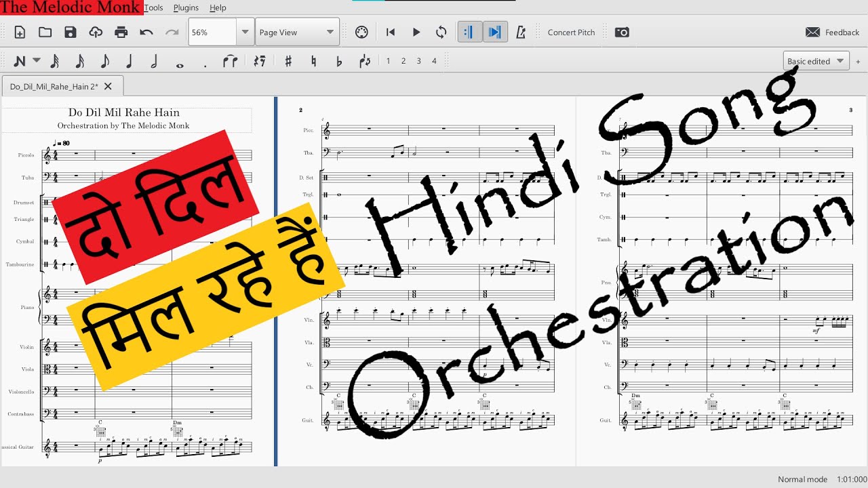Click the Viola instrument label
This screenshot has height=488, width=868.
[x=27, y=369]
